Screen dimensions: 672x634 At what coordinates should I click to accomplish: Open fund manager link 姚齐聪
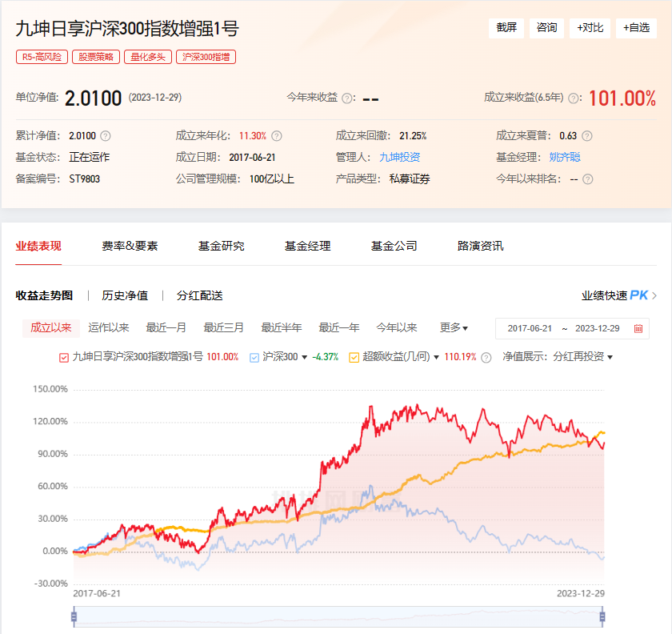pyautogui.click(x=565, y=158)
